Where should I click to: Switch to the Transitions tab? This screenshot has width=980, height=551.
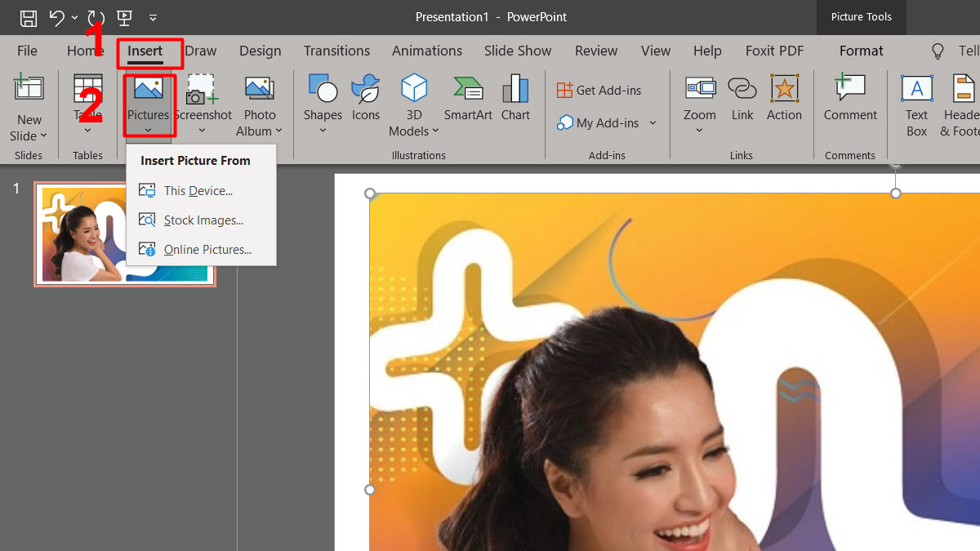tap(336, 51)
